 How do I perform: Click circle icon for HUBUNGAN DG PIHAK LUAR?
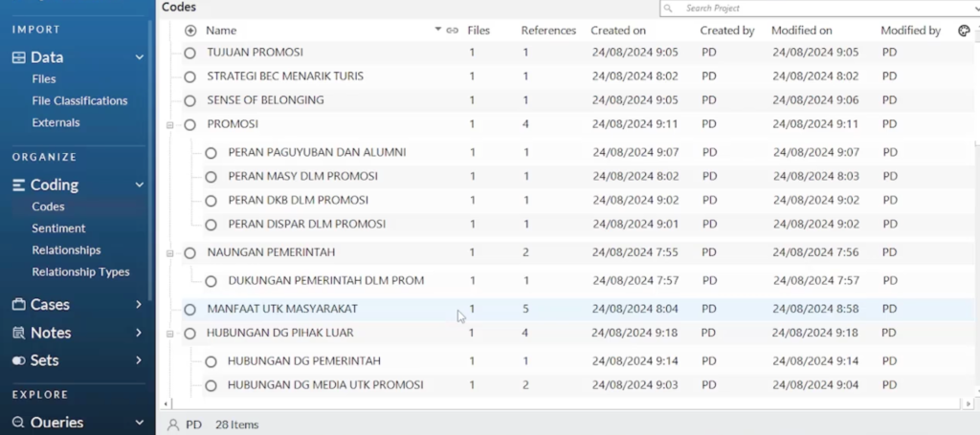pyautogui.click(x=190, y=334)
